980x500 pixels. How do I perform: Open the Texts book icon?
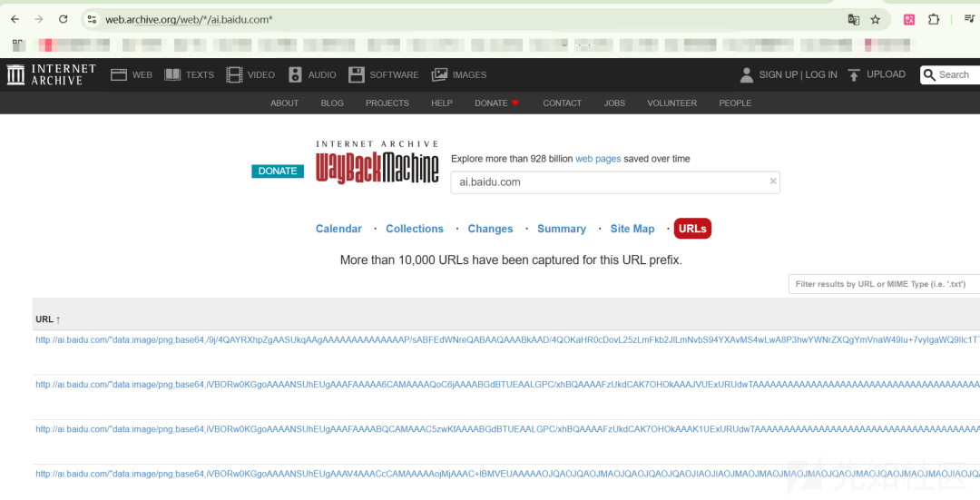[172, 75]
